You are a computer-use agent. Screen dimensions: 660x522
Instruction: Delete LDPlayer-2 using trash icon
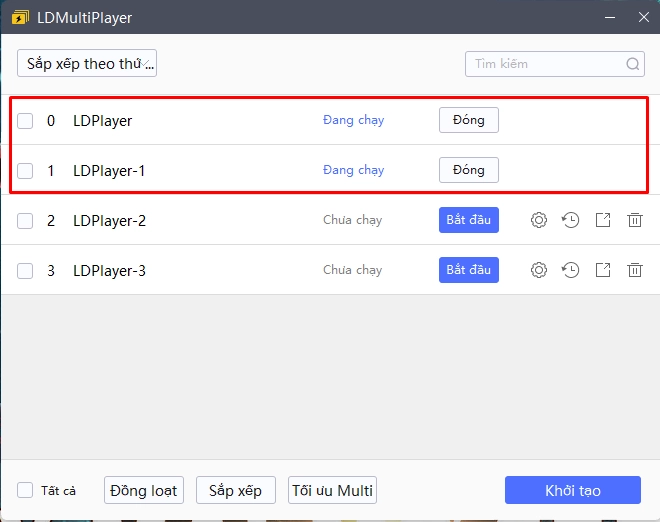point(635,220)
